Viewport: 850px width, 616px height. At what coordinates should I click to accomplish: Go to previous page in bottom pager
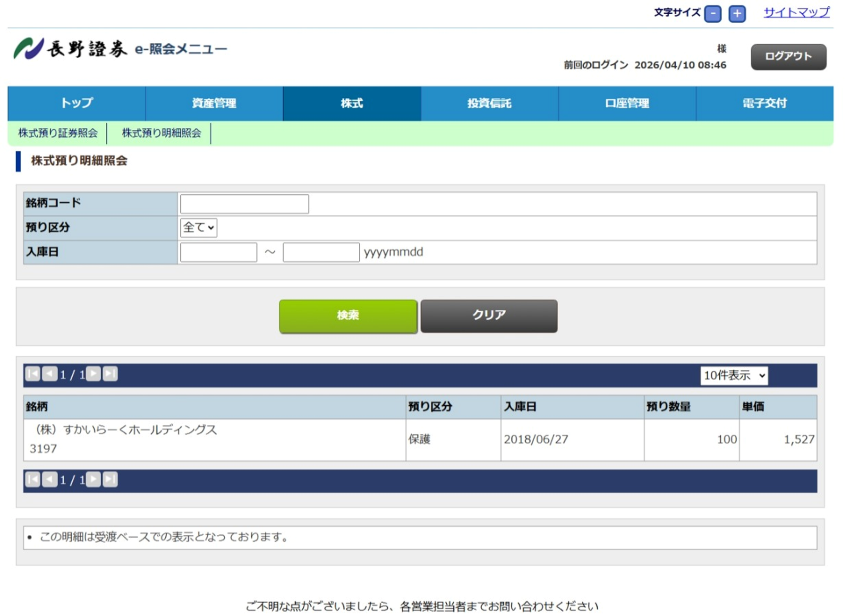(x=50, y=479)
